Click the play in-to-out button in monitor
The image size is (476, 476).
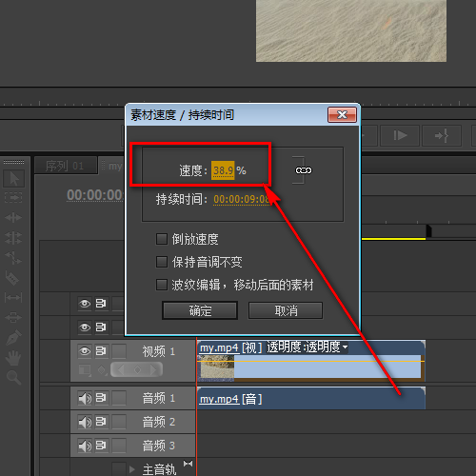(400, 135)
